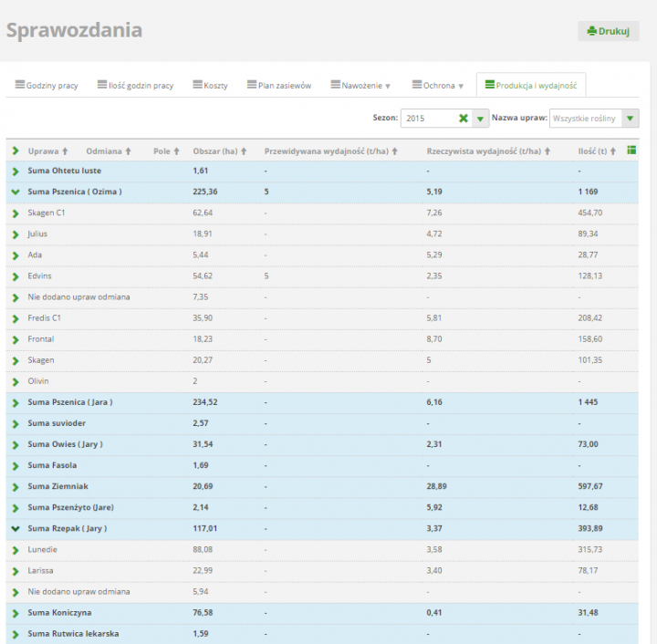Expand the Suma Ziemniak row
The width and height of the screenshot is (657, 644).
(x=16, y=486)
